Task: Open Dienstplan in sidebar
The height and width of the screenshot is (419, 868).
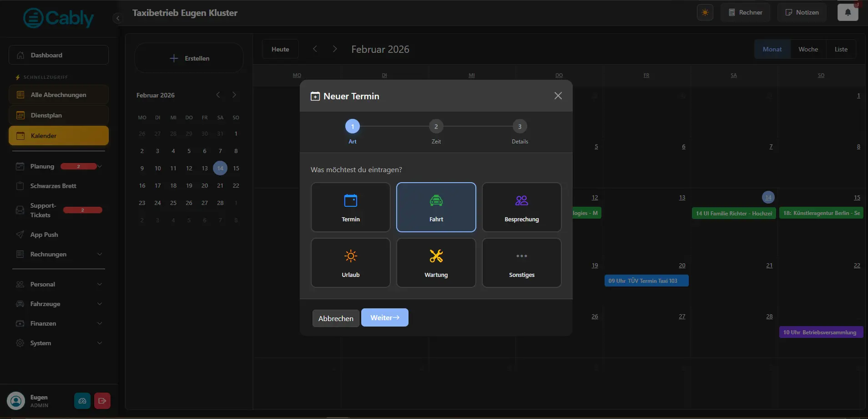Action: pyautogui.click(x=59, y=115)
